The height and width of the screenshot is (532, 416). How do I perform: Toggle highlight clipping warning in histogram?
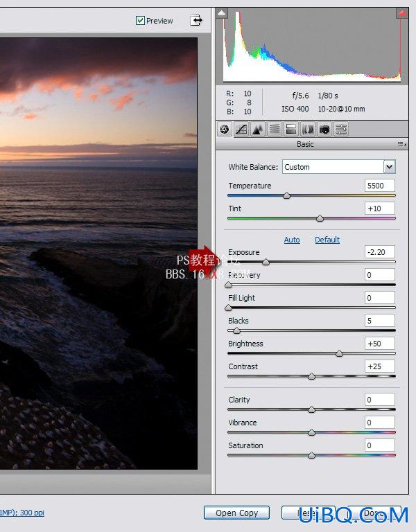point(402,13)
